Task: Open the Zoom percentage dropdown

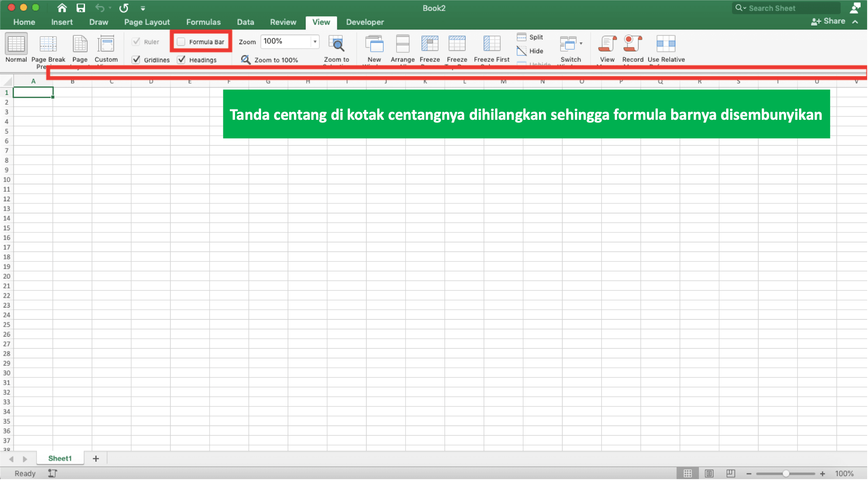Action: pyautogui.click(x=314, y=41)
